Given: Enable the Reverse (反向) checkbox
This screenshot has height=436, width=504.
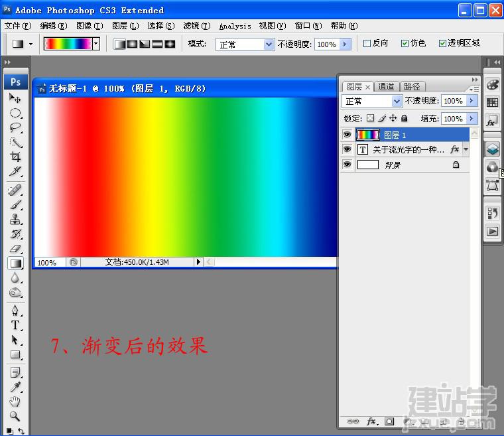Looking at the screenshot, I should click(x=367, y=43).
